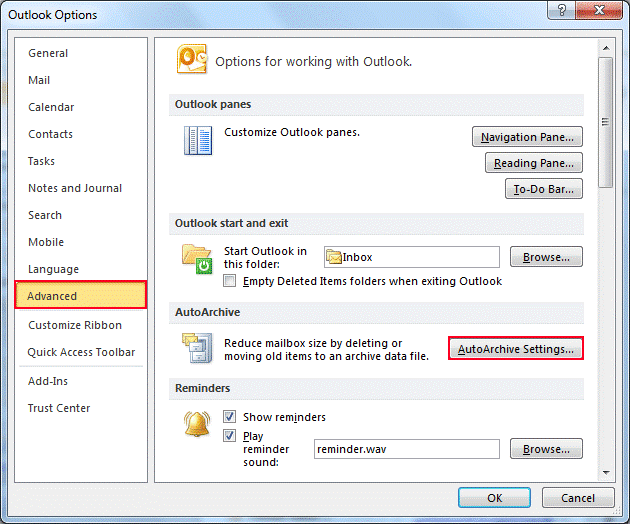Click the AutoArchive section header
Screen dimensions: 630x524
click(x=376, y=312)
